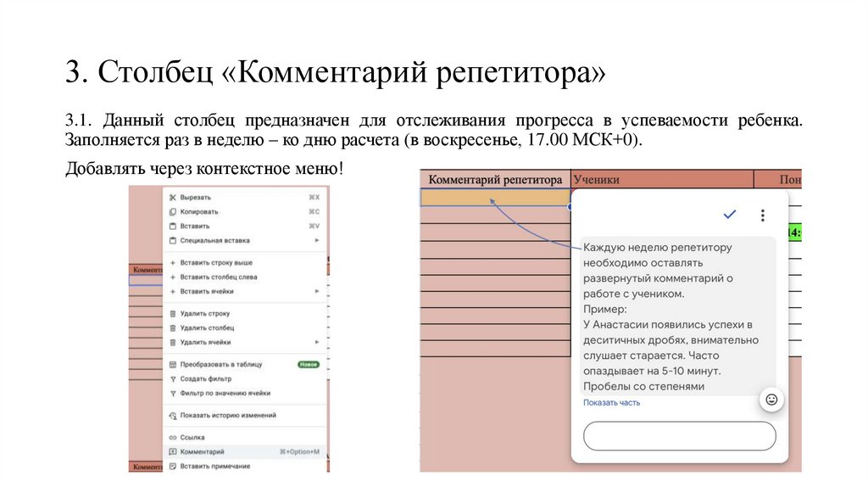Click the emoji reaction smiley button
Screen dimensions: 868x487
click(771, 400)
